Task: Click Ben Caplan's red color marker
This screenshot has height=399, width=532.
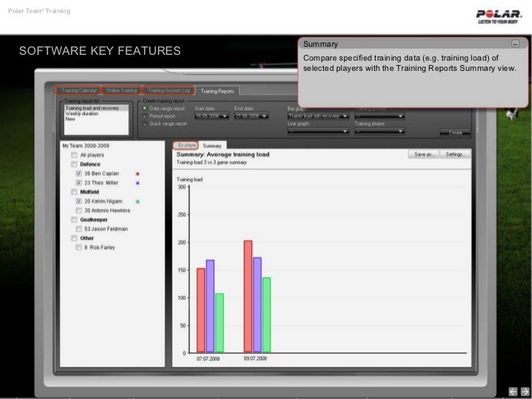Action: 137,174
